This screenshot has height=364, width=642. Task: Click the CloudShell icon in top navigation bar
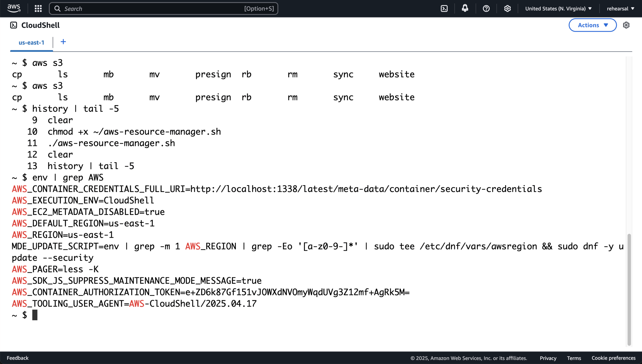(x=444, y=9)
